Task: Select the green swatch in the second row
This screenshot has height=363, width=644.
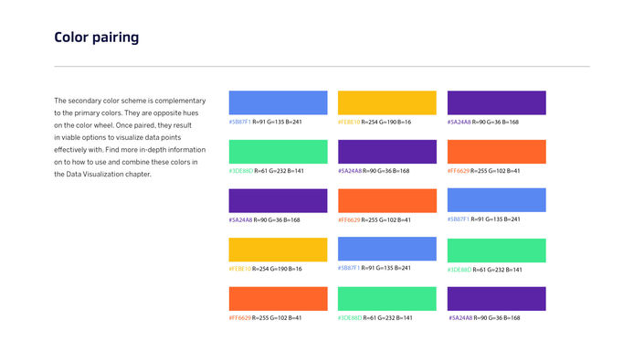Action: point(278,152)
